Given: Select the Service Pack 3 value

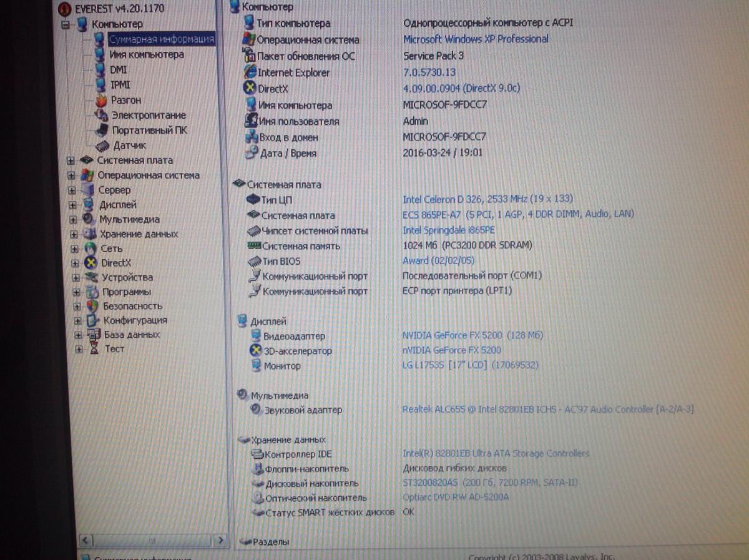Looking at the screenshot, I should (433, 56).
